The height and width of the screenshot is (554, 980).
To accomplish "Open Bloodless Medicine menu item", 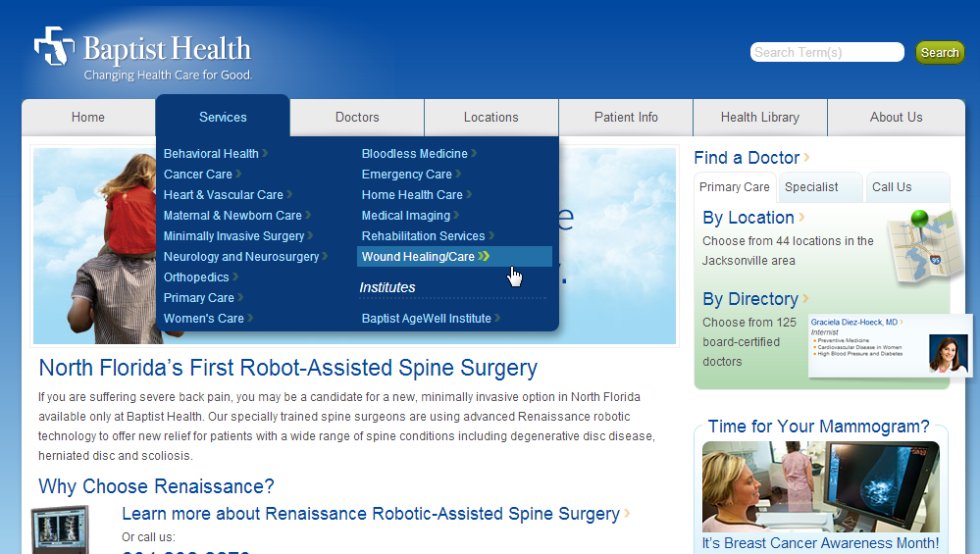I will pyautogui.click(x=414, y=154).
